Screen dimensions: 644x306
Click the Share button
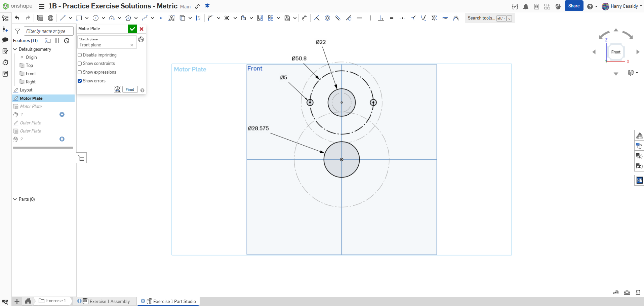pos(574,6)
